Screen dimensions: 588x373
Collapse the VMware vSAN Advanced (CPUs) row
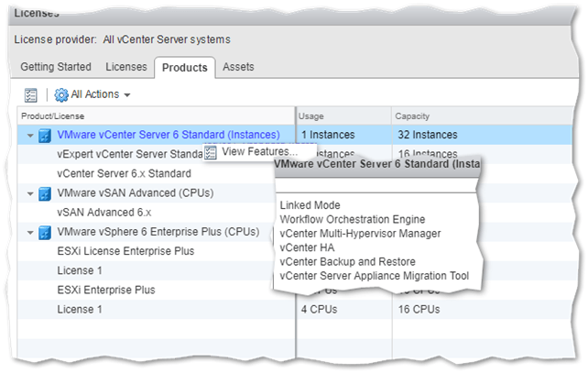point(30,194)
